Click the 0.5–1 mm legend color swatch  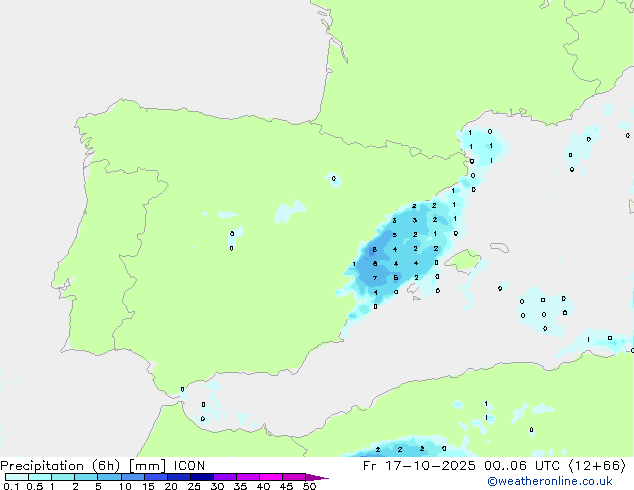tap(40, 477)
